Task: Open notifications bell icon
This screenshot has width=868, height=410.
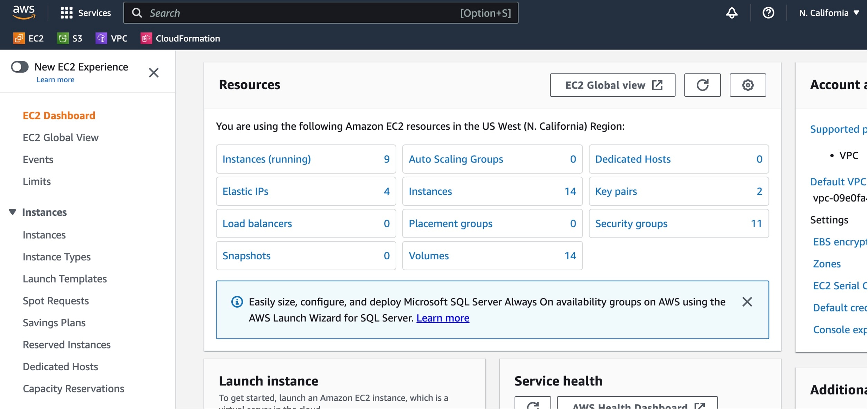Action: [732, 13]
